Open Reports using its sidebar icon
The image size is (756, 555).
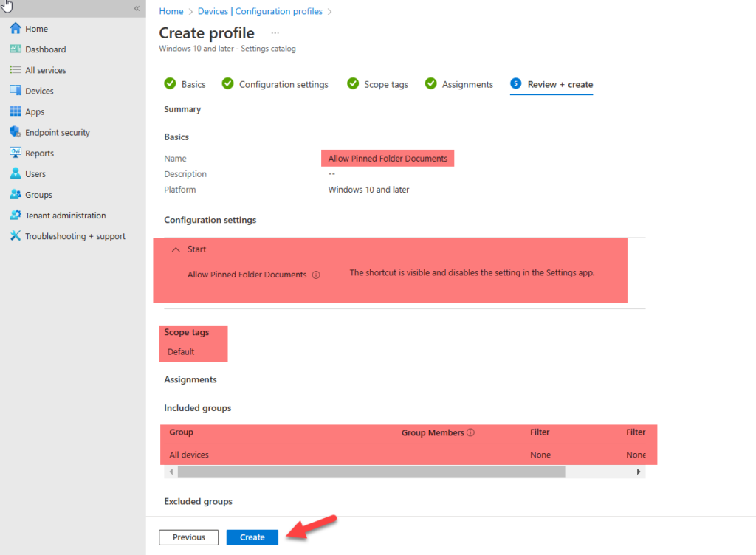click(16, 152)
